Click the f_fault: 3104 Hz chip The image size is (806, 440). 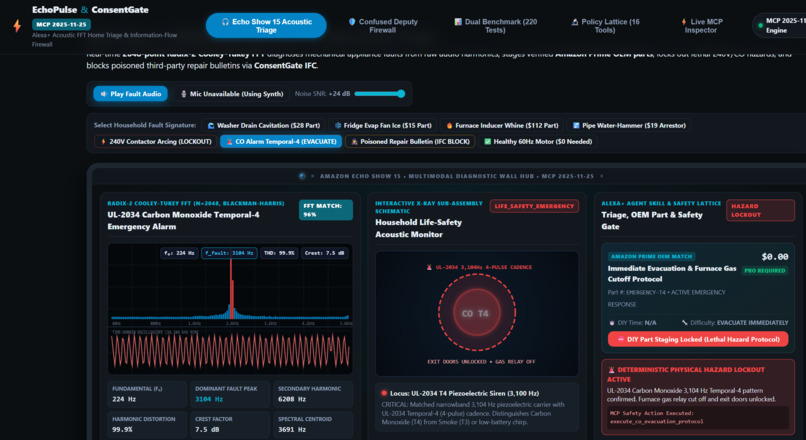point(229,253)
